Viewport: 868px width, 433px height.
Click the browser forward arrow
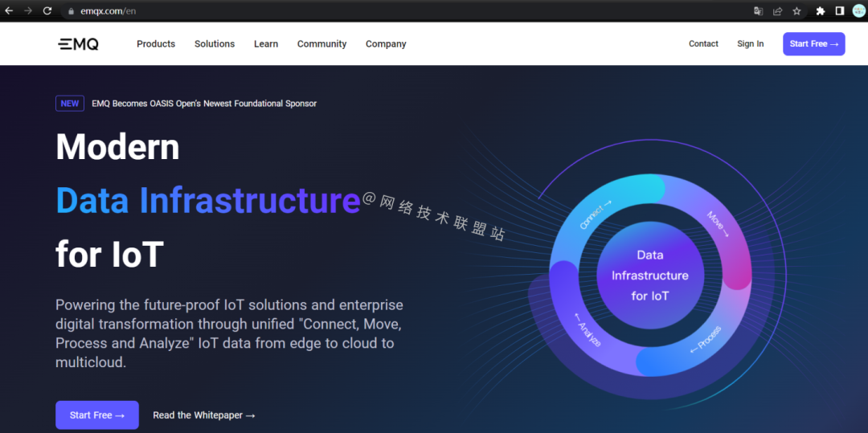point(27,10)
